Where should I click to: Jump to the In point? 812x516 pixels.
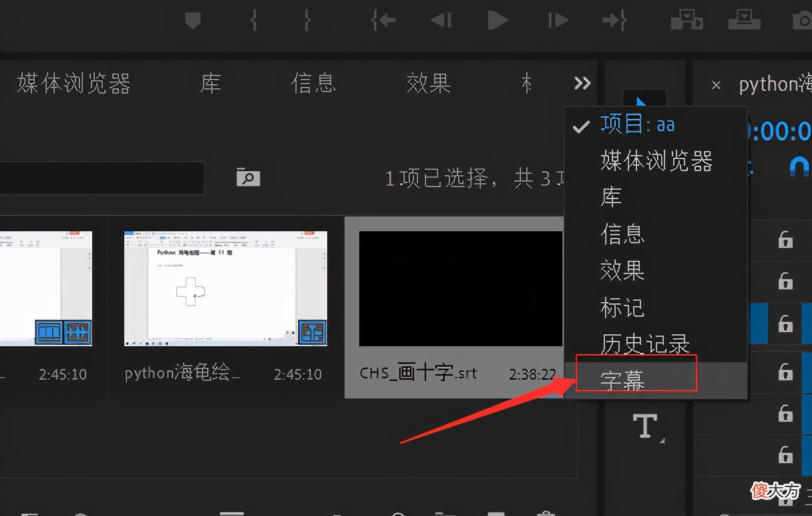coord(383,21)
